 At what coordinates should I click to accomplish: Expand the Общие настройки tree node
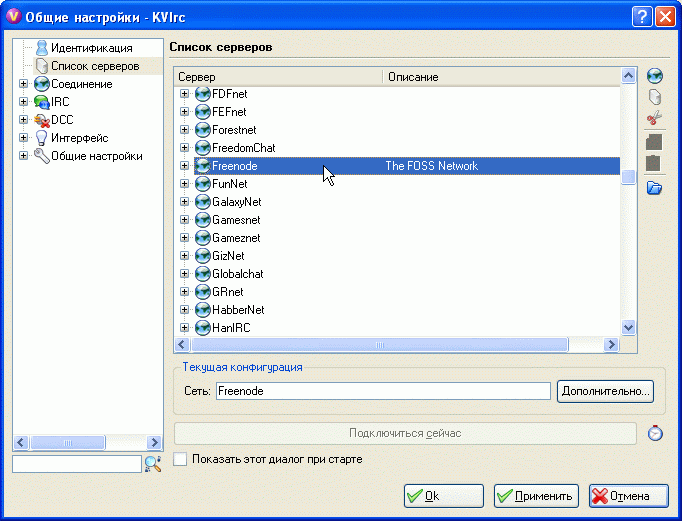pos(23,155)
